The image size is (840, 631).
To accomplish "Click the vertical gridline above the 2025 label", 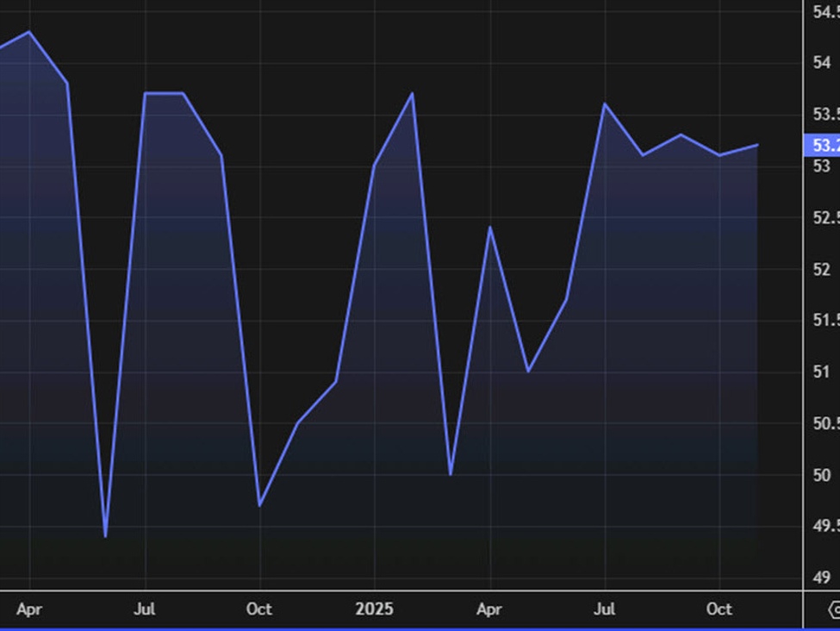I will [x=374, y=345].
